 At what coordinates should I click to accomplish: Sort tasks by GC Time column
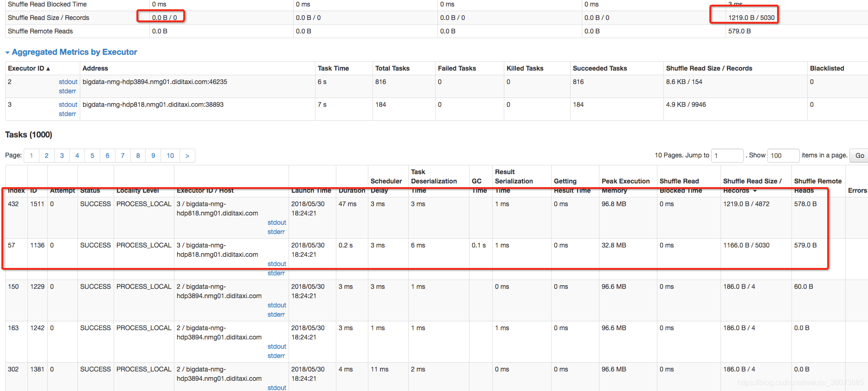click(x=479, y=186)
